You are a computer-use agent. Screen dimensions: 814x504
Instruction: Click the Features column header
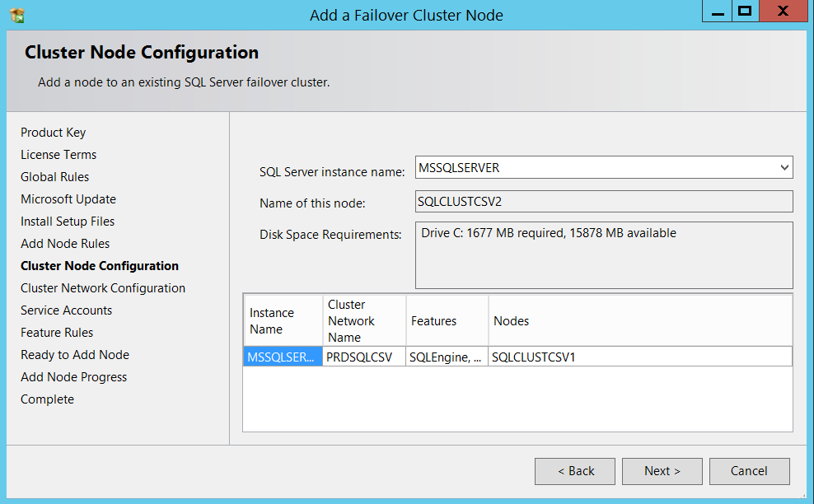[447, 321]
